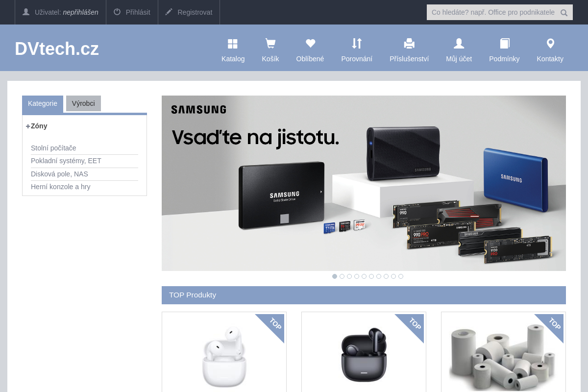Select the eighth carousel dot
The width and height of the screenshot is (588, 392).
pos(386,276)
